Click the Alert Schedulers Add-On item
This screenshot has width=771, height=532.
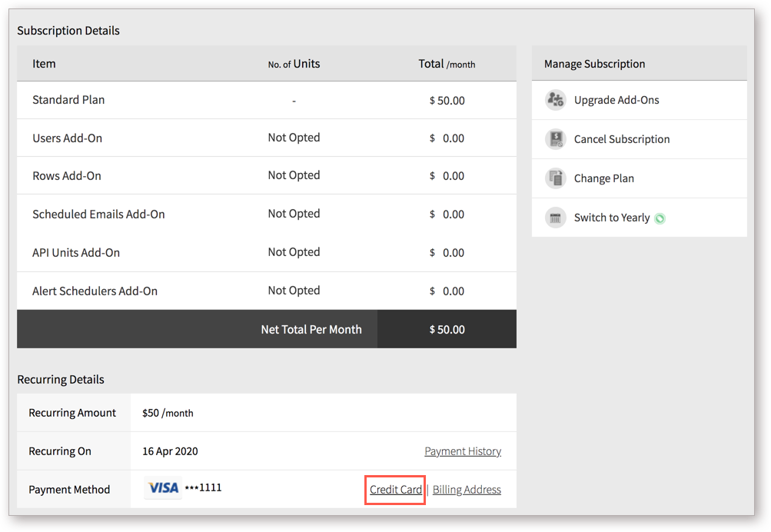(95, 291)
